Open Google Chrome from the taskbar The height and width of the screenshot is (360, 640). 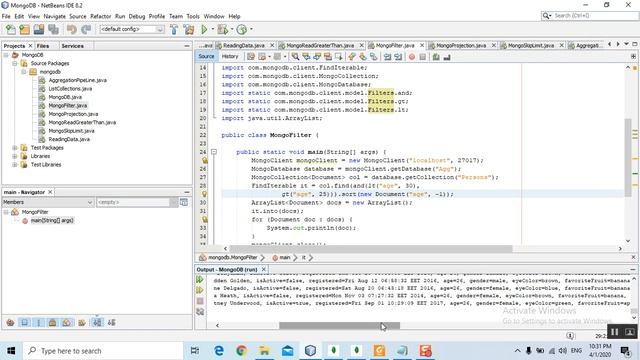coord(242,351)
